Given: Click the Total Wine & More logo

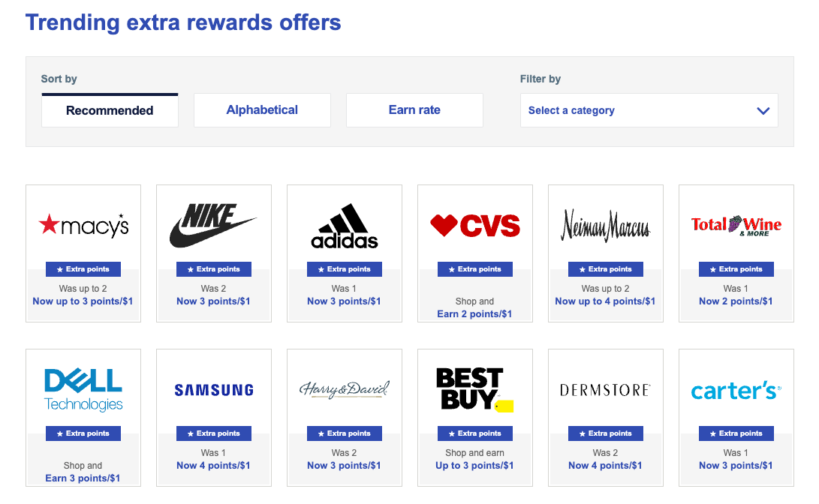Looking at the screenshot, I should (x=736, y=225).
